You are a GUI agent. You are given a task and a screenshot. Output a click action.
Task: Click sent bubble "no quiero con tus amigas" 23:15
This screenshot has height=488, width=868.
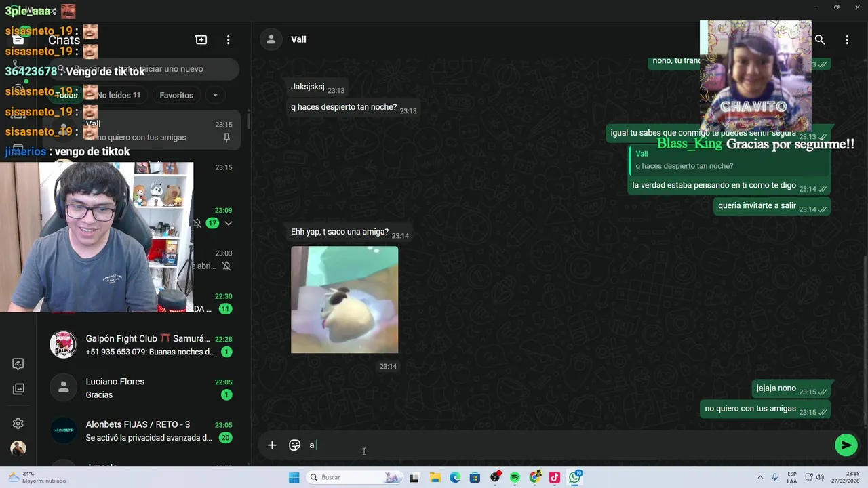tap(766, 409)
